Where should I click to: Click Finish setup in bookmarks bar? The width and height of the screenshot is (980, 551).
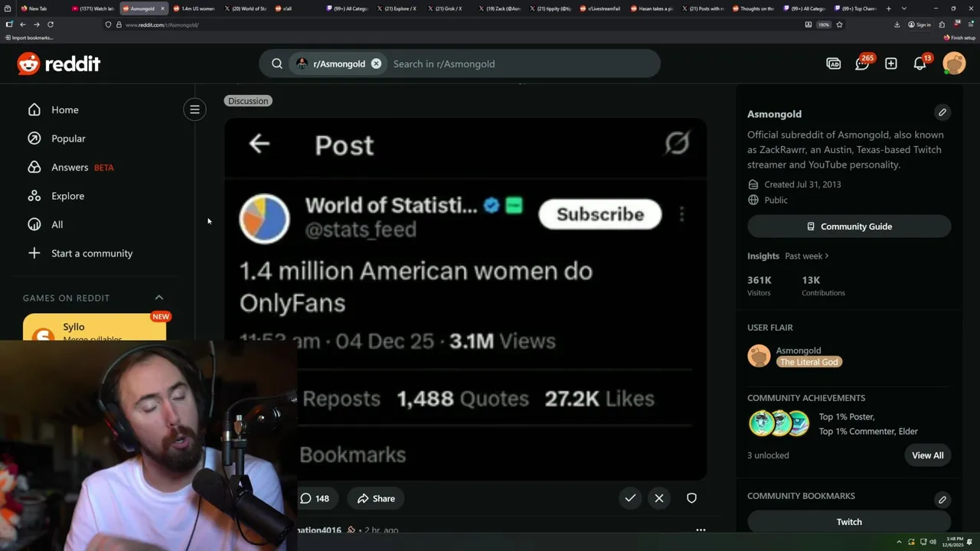point(959,37)
